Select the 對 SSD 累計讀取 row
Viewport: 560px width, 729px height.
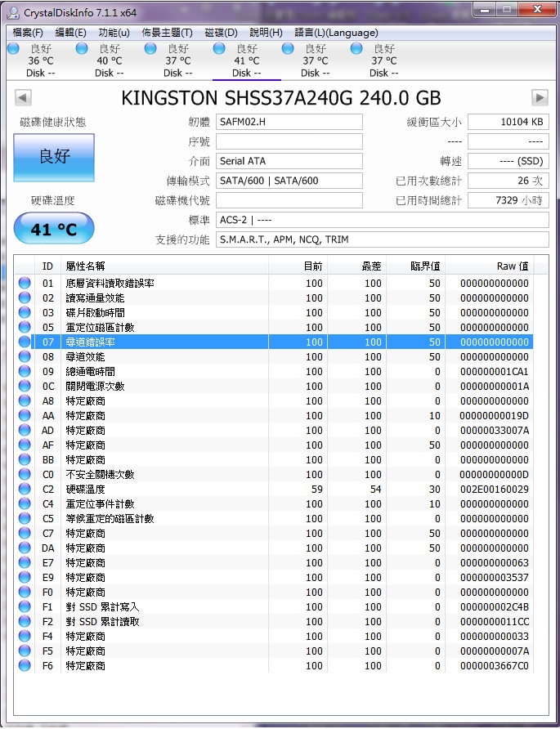[275, 622]
